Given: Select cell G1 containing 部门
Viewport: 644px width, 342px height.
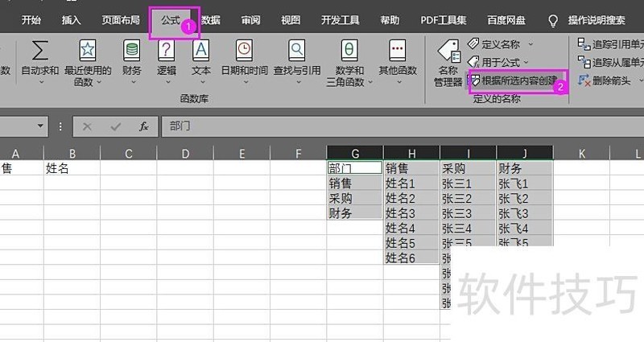Looking at the screenshot, I should click(355, 168).
